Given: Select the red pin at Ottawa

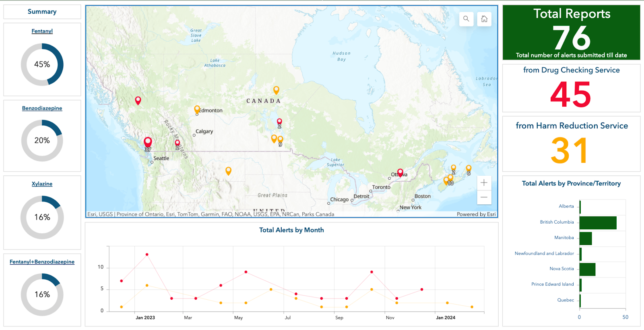Looking at the screenshot, I should point(400,172).
